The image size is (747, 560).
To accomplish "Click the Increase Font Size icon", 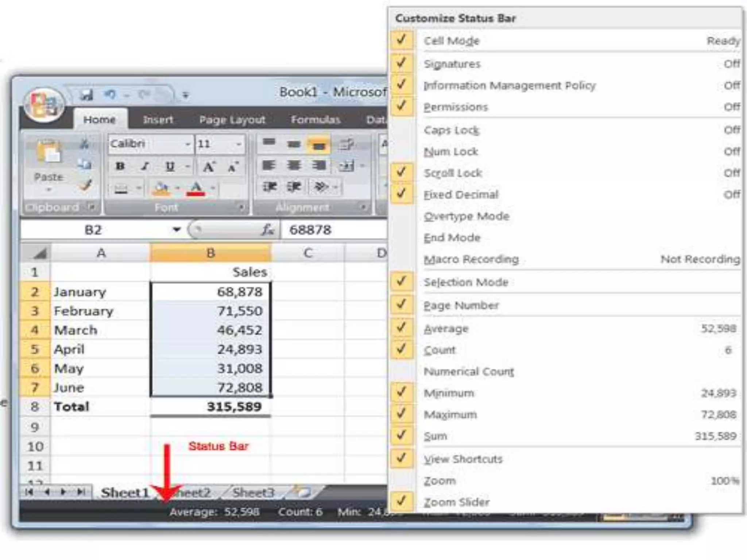I will [209, 167].
